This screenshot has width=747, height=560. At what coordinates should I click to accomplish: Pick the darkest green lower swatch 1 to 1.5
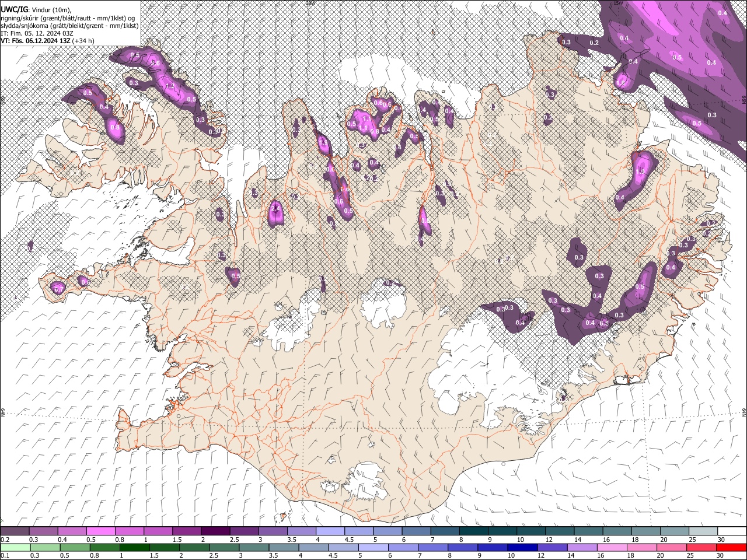pos(135,547)
